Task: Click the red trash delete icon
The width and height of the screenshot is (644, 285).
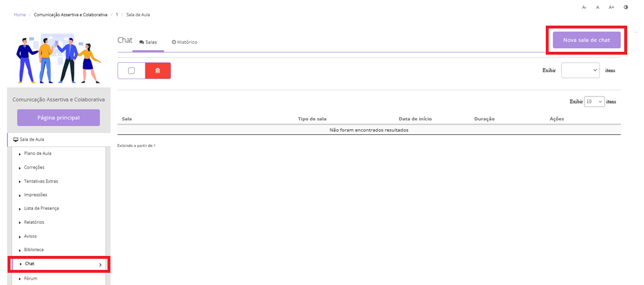Action: coord(158,70)
